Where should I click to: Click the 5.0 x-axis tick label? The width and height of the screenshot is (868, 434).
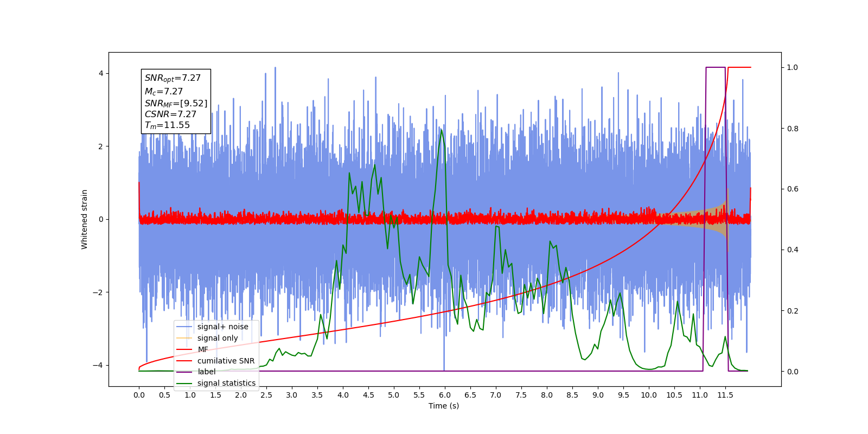point(394,395)
